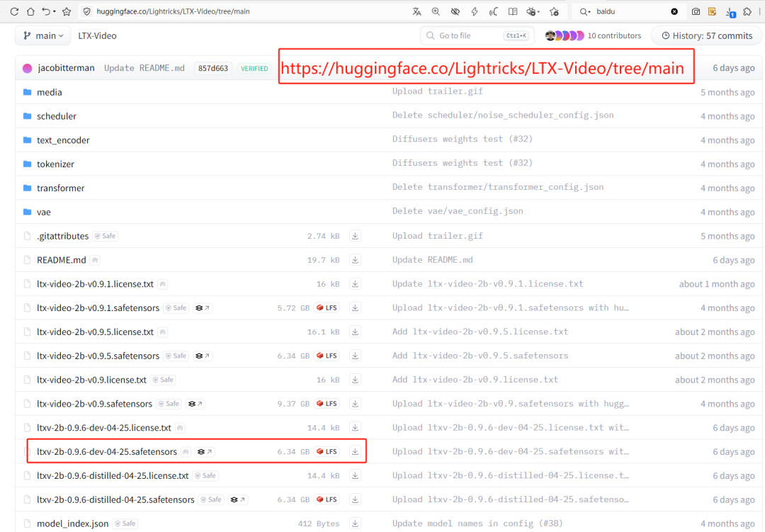Focus the Go to file search box
The height and width of the screenshot is (532, 765).
pos(477,35)
